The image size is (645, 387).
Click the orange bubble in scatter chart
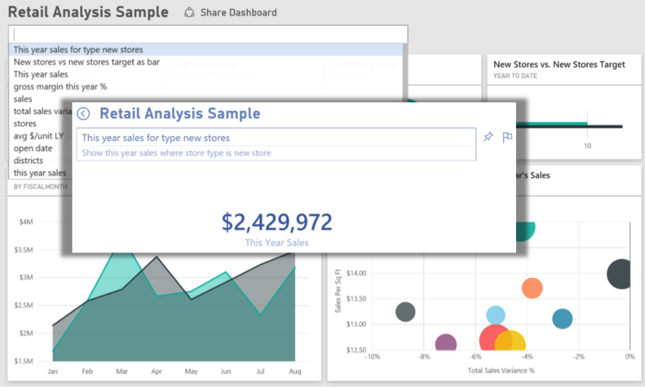pyautogui.click(x=532, y=288)
